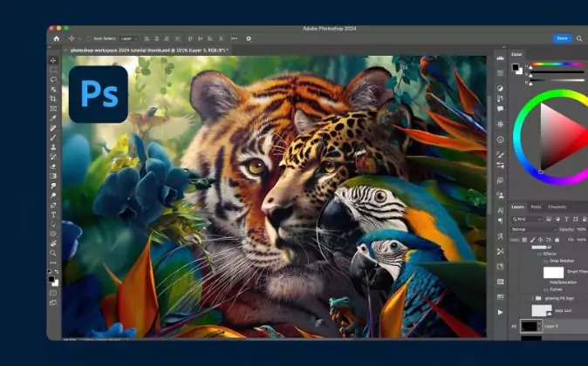
Task: Open the gear settings in options bar
Action: [x=249, y=38]
